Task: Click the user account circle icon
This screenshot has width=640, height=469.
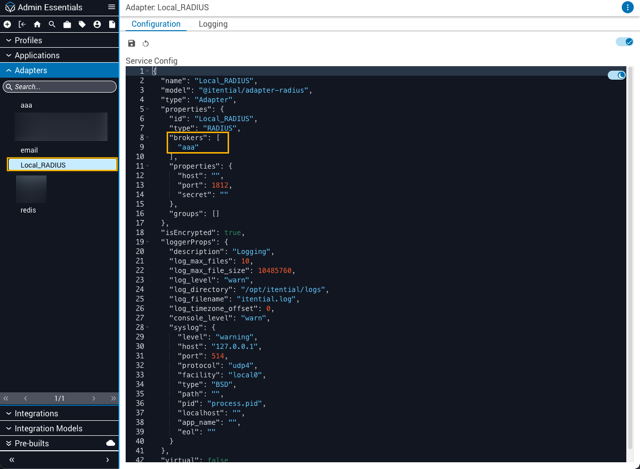Action: click(x=97, y=24)
